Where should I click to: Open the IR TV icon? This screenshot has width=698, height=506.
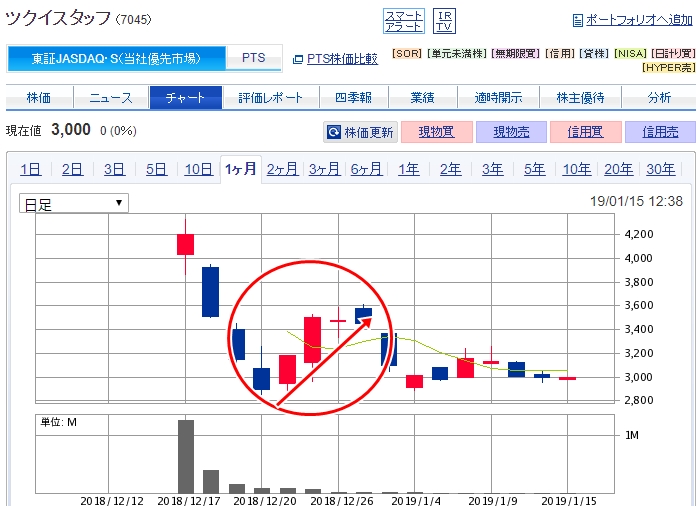[x=444, y=20]
